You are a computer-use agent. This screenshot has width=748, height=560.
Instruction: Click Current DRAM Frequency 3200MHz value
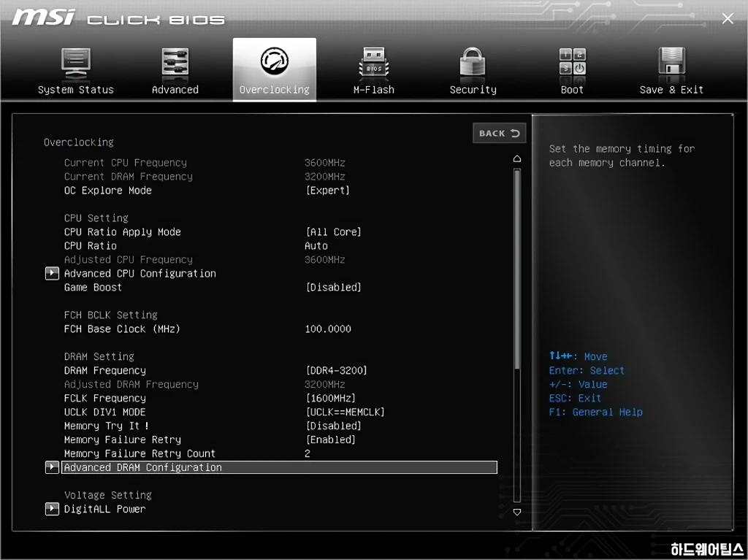pos(325,177)
